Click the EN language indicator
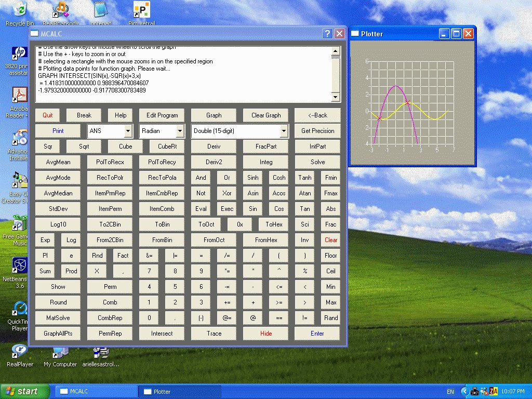The image size is (532, 399). (450, 392)
